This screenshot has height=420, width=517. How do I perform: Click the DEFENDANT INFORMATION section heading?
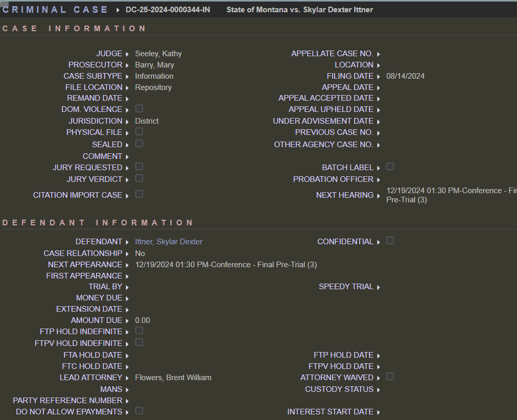[98, 223]
